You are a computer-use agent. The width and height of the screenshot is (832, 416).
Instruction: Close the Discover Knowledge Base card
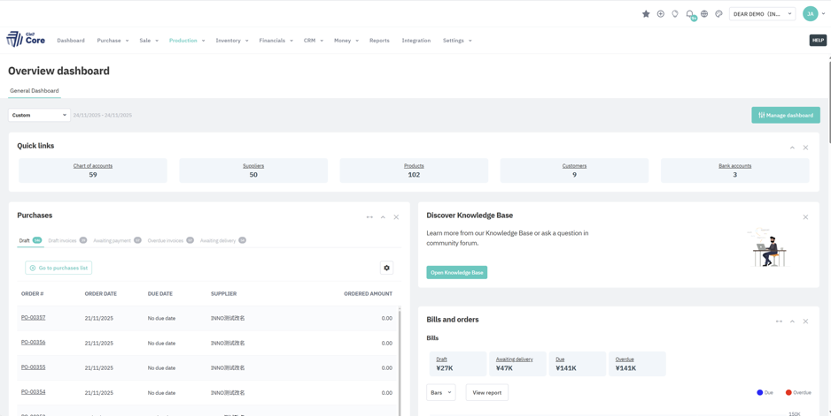click(805, 217)
